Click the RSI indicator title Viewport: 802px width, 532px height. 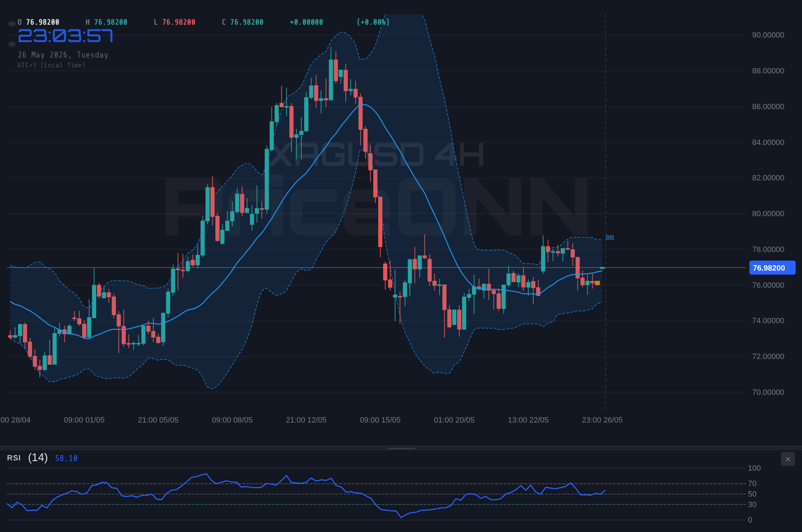coord(14,458)
